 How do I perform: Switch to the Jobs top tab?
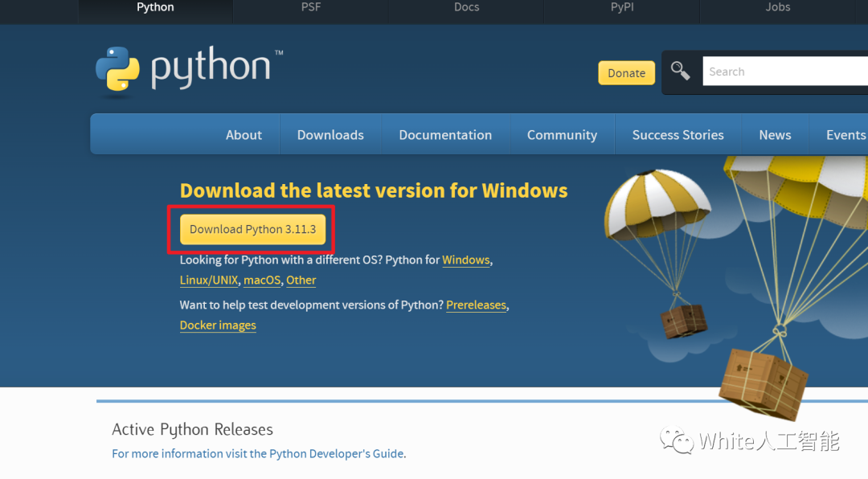point(777,7)
